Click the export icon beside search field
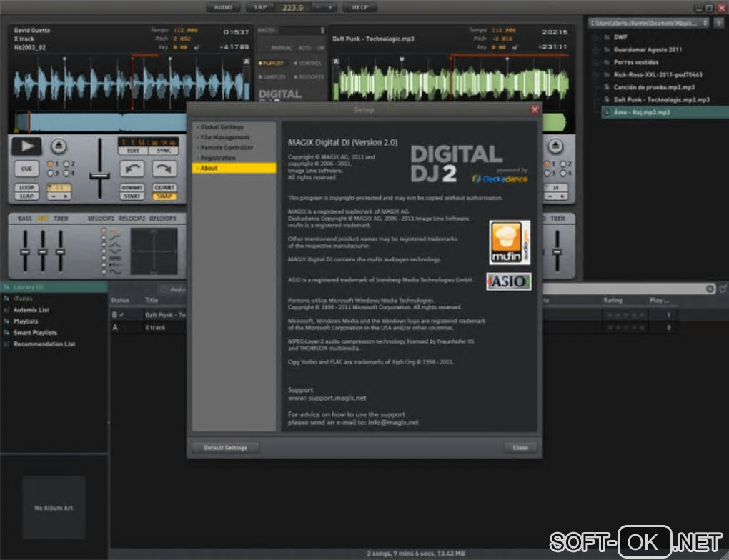This screenshot has width=729, height=560. (x=723, y=289)
